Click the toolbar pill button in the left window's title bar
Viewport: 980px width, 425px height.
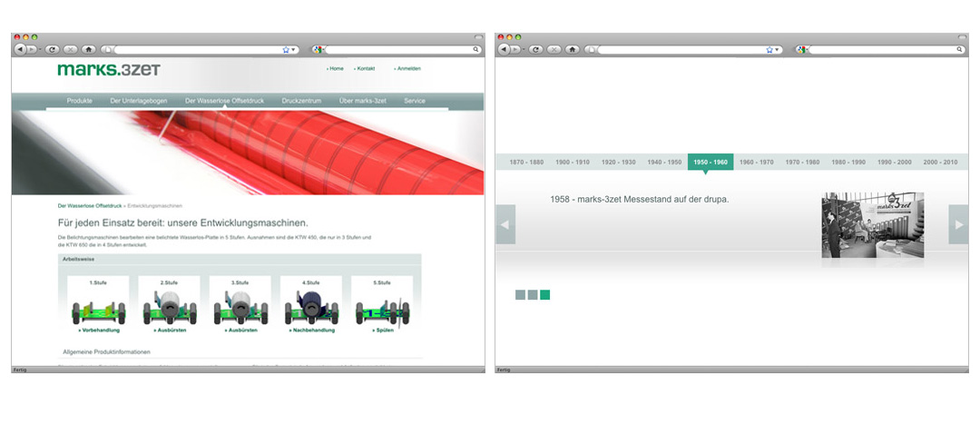tap(479, 37)
